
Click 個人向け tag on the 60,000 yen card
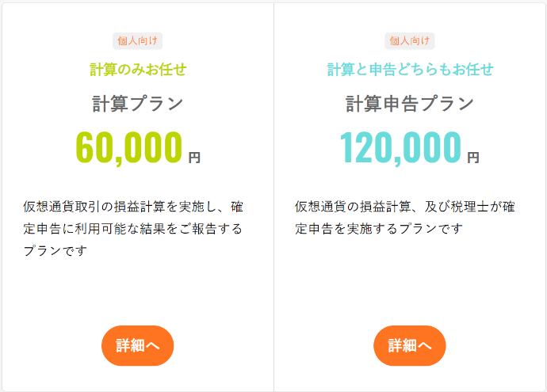137,41
